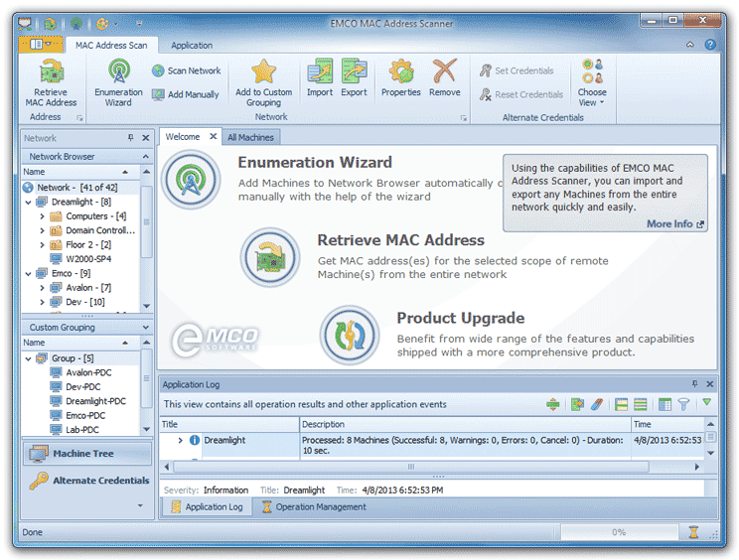Switch to Application ribbon tab
This screenshot has width=739, height=560.
[192, 46]
